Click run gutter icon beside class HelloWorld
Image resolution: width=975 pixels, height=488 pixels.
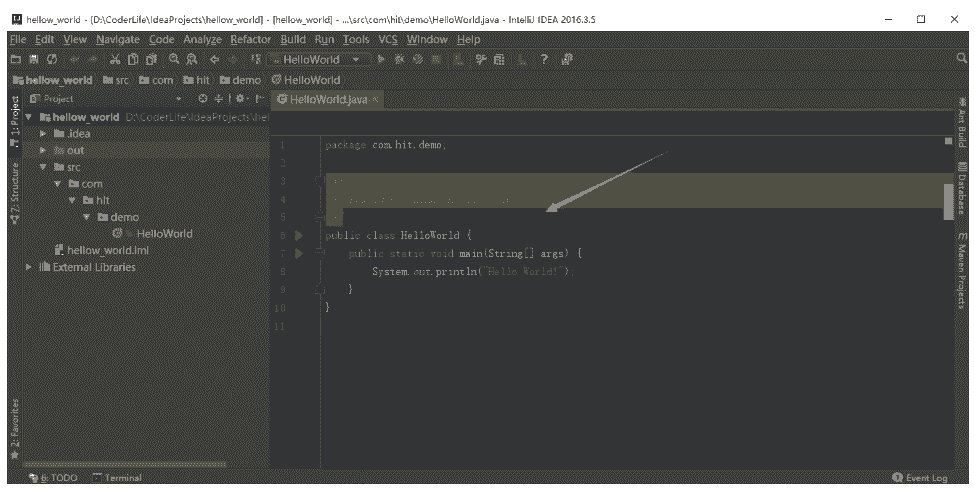pos(298,236)
